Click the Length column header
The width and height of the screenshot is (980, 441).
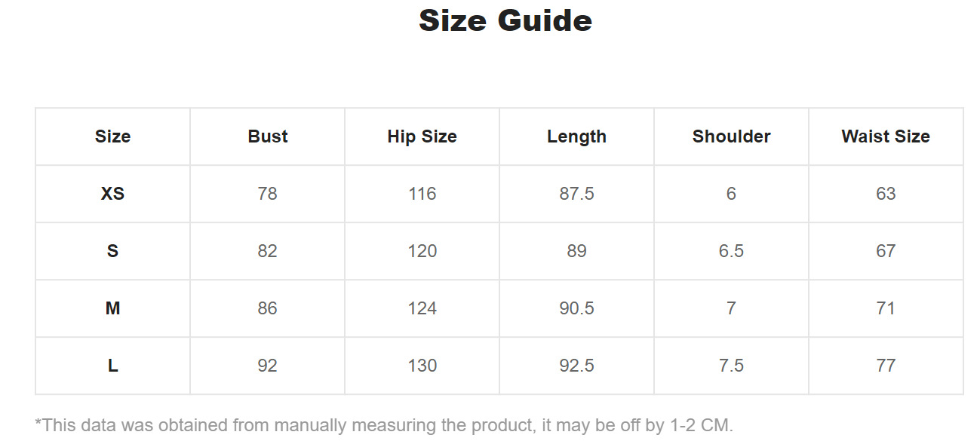tap(576, 136)
